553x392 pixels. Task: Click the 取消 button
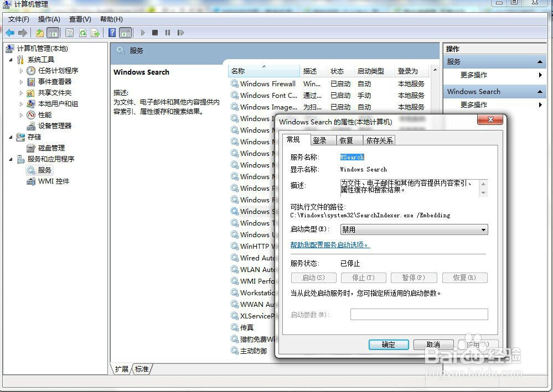coord(433,344)
